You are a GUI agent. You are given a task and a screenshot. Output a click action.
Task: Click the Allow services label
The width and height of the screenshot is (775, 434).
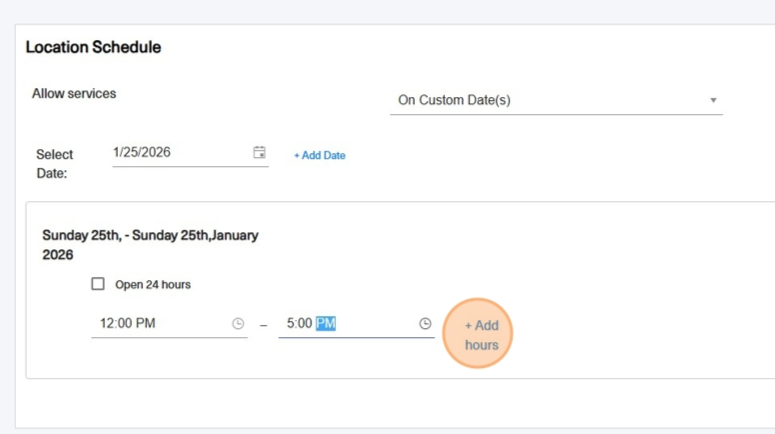click(74, 93)
